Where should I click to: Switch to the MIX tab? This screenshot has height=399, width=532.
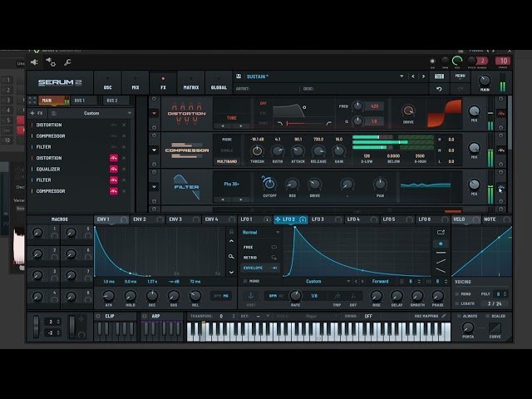pyautogui.click(x=135, y=83)
